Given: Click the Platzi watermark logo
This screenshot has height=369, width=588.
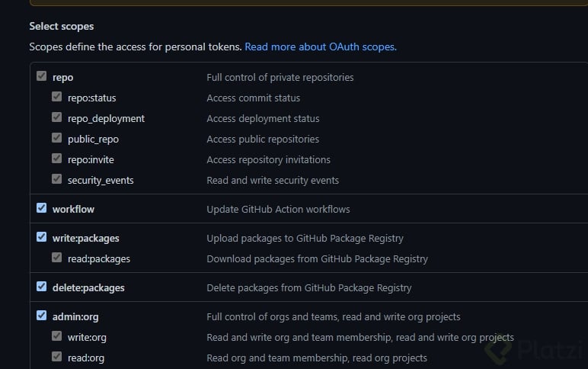Looking at the screenshot, I should click(533, 349).
